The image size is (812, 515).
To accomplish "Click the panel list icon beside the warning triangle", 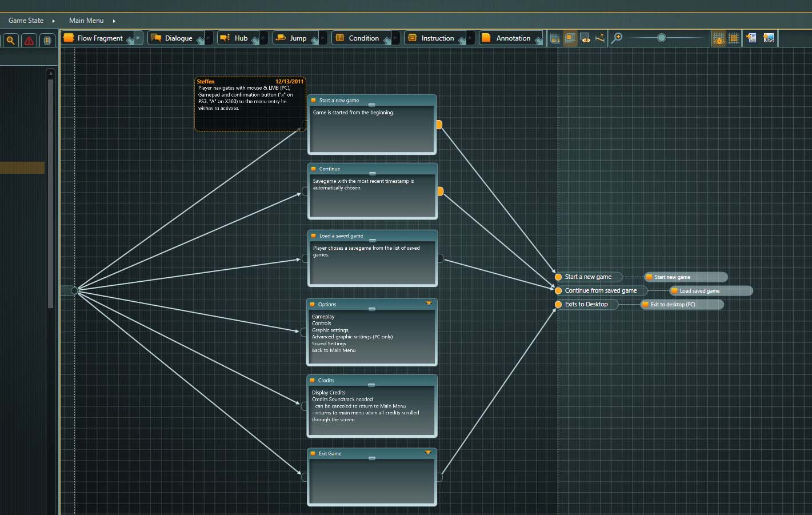I will click(47, 40).
